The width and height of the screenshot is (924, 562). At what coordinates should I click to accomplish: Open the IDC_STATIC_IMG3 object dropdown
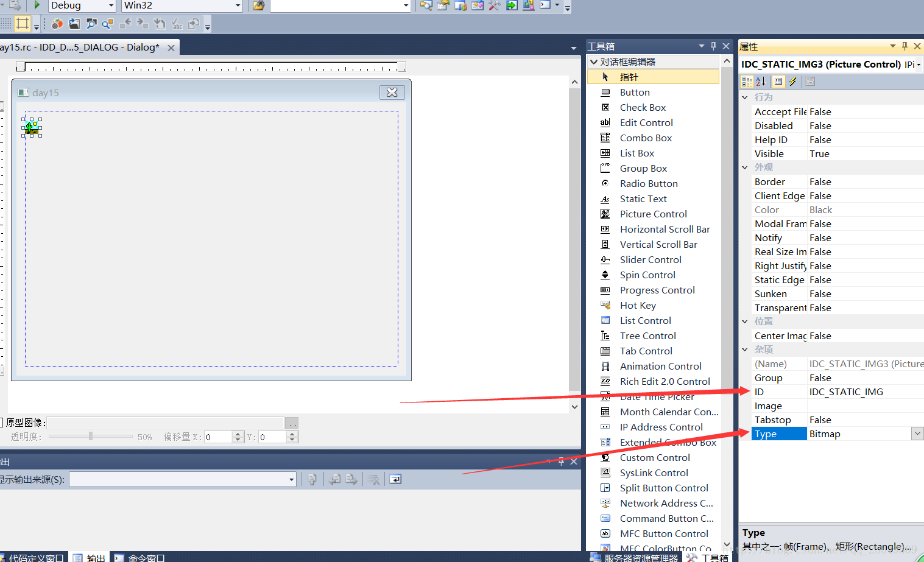tap(919, 65)
